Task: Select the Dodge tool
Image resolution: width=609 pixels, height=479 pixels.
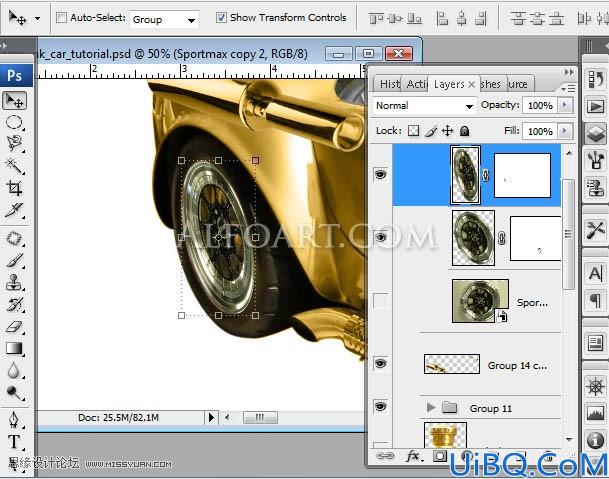Action: tap(14, 392)
